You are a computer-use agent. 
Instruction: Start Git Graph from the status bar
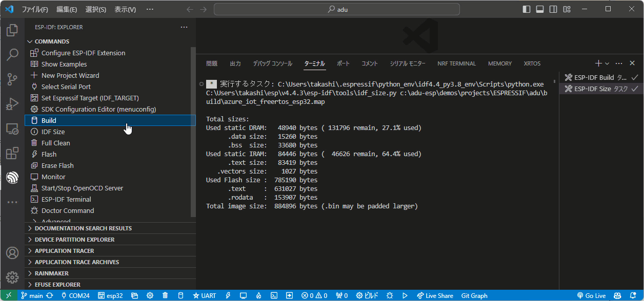click(x=474, y=295)
